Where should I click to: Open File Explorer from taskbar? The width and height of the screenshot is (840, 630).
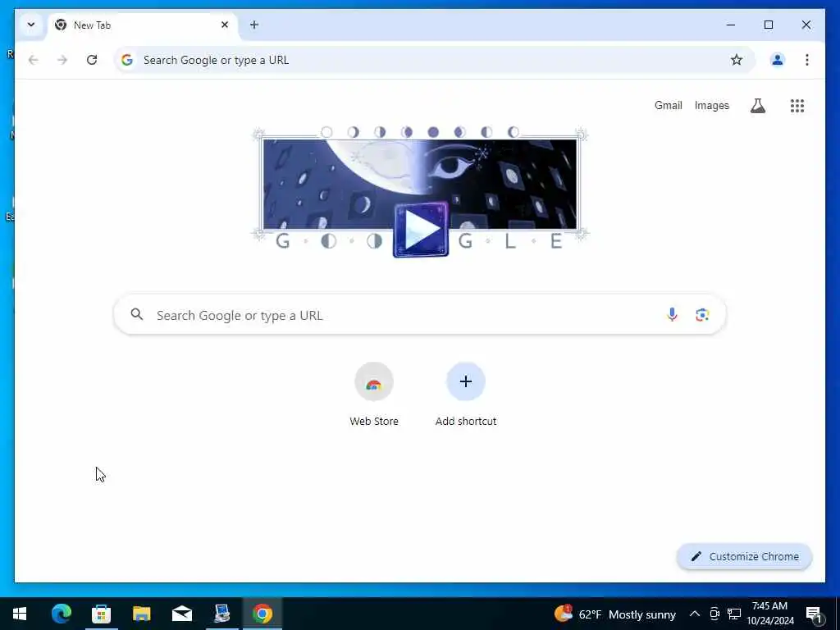pos(141,614)
